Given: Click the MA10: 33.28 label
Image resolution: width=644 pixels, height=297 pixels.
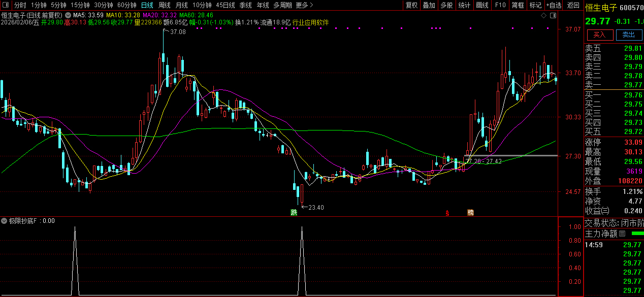Looking at the screenshot, I should click(x=123, y=15).
